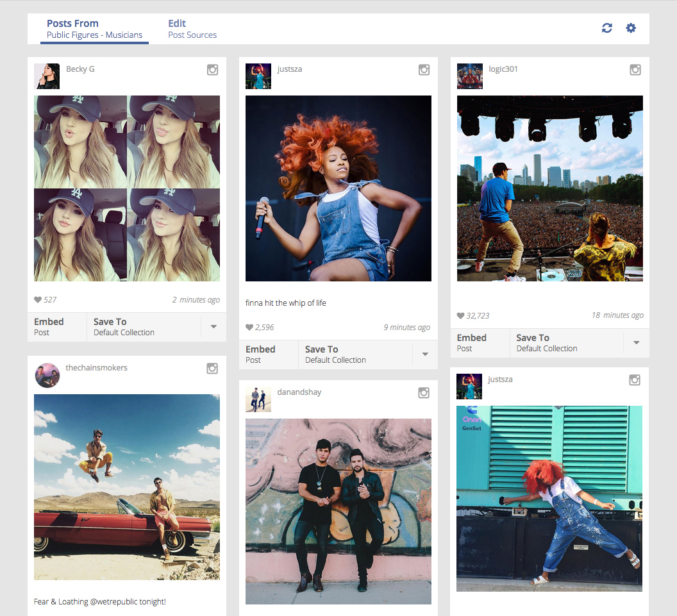This screenshot has width=677, height=616.
Task: Click the Instagram icon on justsza's whip post
Action: 424,69
